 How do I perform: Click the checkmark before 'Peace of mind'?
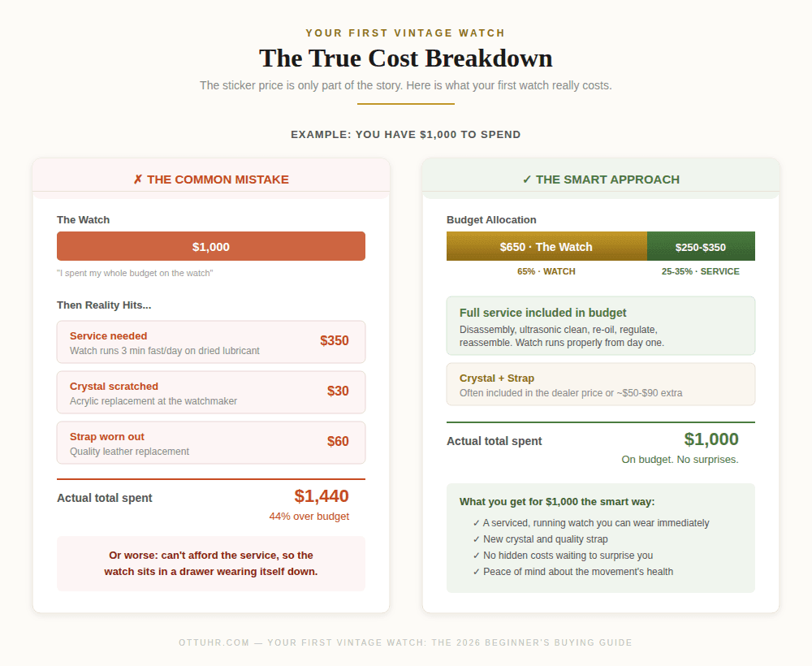[x=477, y=572]
